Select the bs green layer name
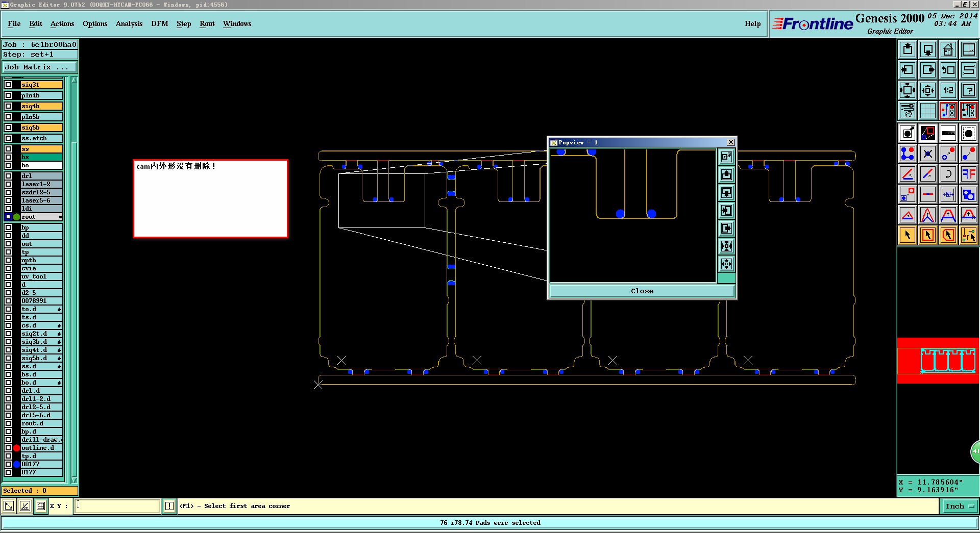The width and height of the screenshot is (980, 533). (x=41, y=157)
